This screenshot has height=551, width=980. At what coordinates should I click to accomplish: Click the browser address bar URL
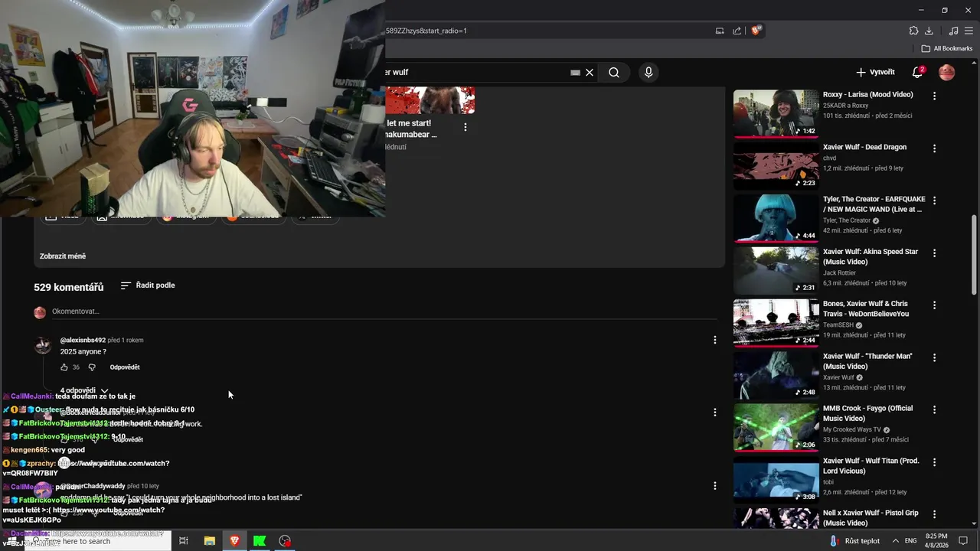coord(426,31)
